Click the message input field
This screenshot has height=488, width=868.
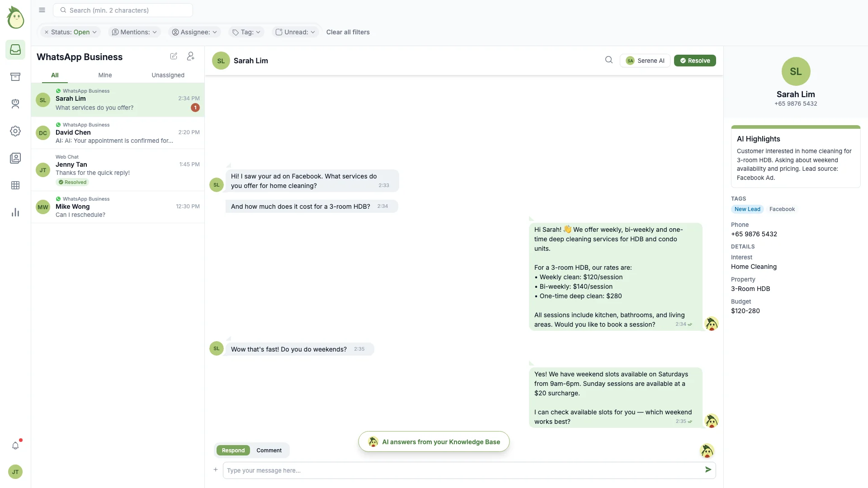pos(452,470)
